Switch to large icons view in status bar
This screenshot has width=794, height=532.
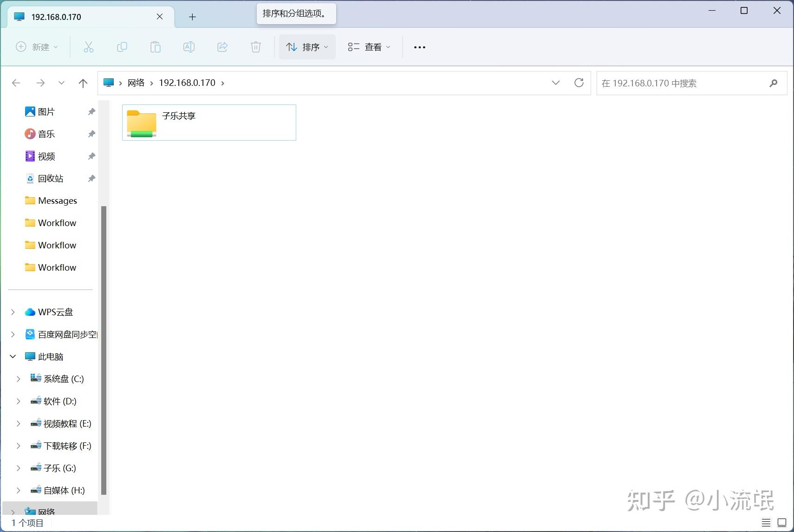pyautogui.click(x=782, y=523)
